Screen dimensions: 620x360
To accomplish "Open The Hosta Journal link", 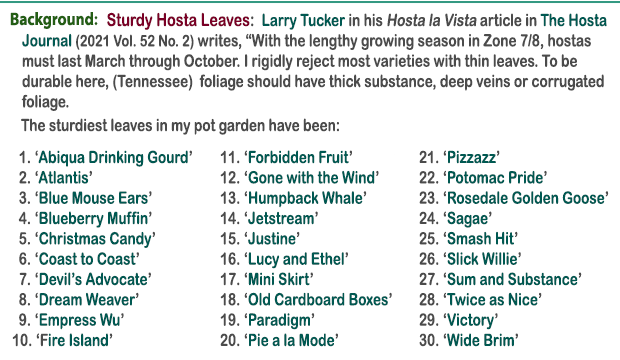I will point(314,30).
